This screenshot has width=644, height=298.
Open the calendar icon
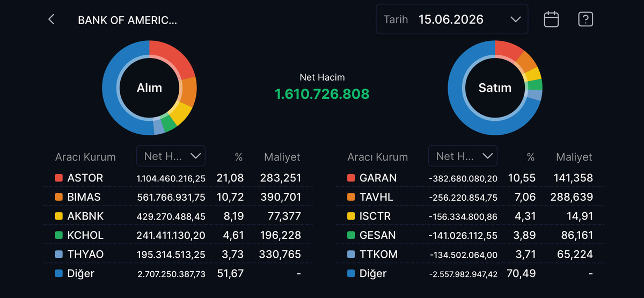(x=551, y=19)
